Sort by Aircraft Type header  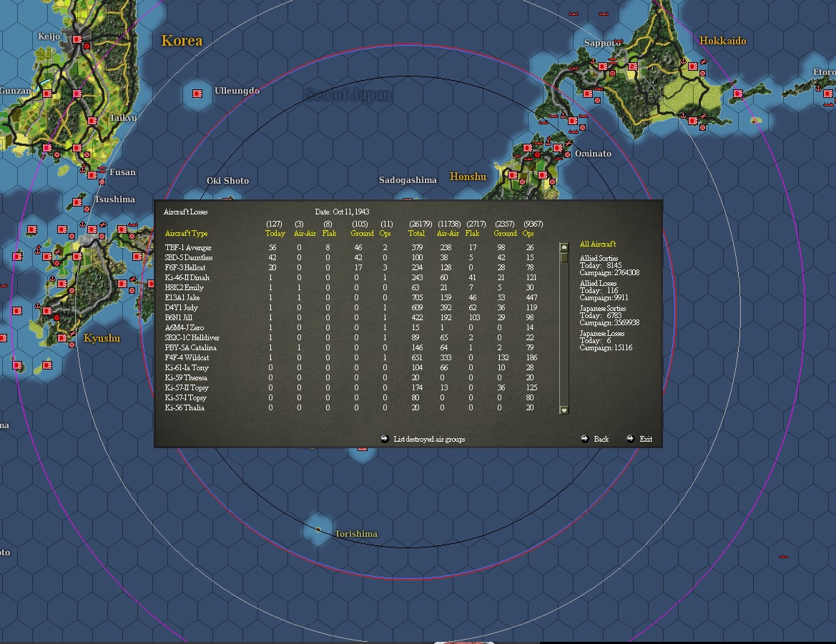click(x=186, y=233)
